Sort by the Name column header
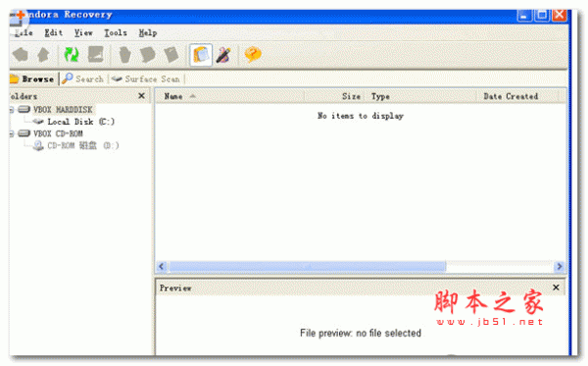Screen dimensions: 588x366 (229, 96)
